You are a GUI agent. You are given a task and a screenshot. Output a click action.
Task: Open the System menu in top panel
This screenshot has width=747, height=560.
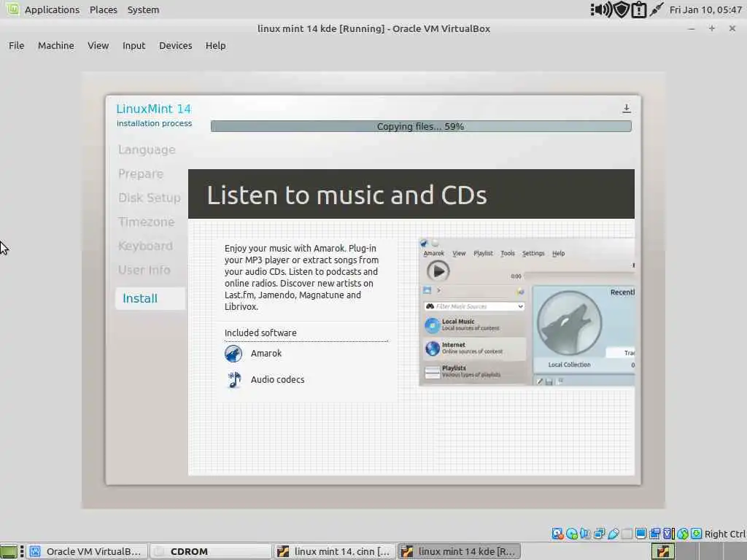143,9
